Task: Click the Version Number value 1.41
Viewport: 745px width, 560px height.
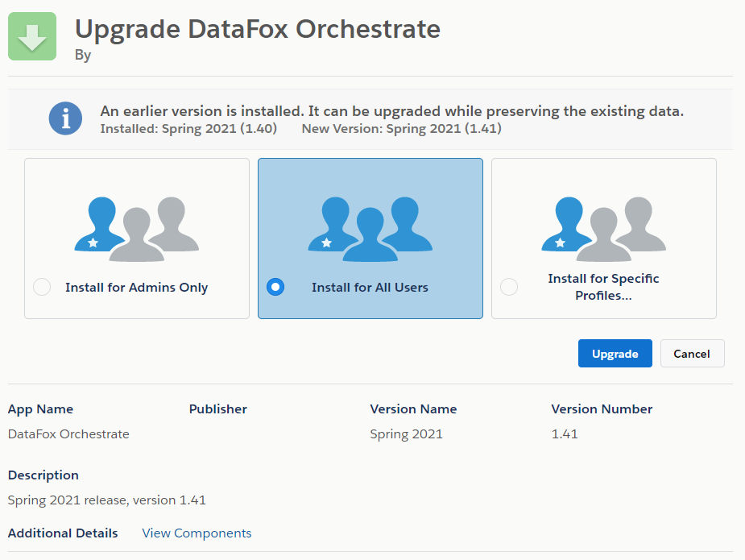Action: [x=565, y=434]
